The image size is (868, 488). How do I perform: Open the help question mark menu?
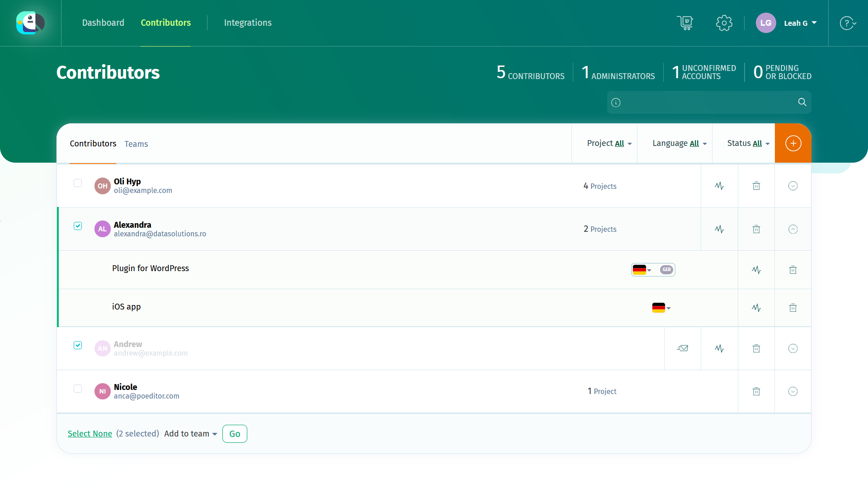pos(848,23)
